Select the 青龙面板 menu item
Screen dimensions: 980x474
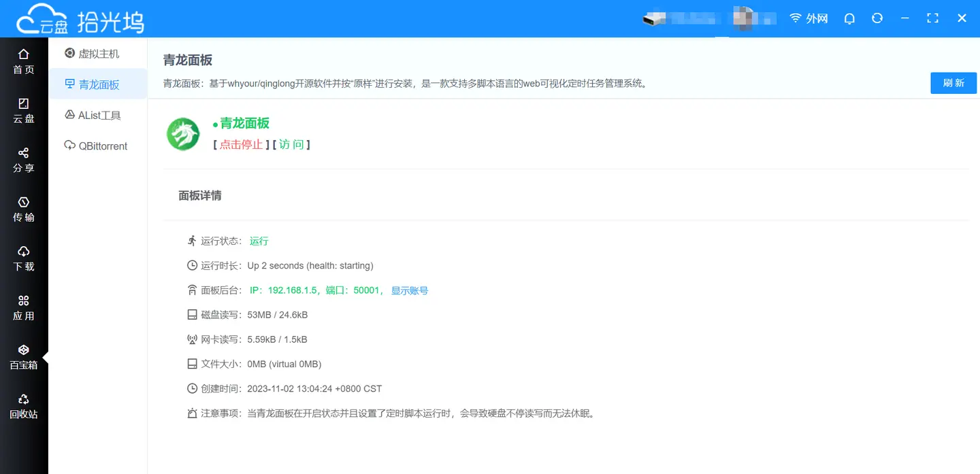(x=98, y=84)
